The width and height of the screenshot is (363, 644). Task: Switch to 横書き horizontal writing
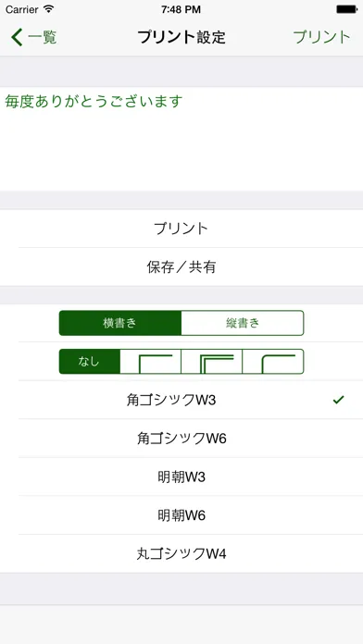click(120, 323)
